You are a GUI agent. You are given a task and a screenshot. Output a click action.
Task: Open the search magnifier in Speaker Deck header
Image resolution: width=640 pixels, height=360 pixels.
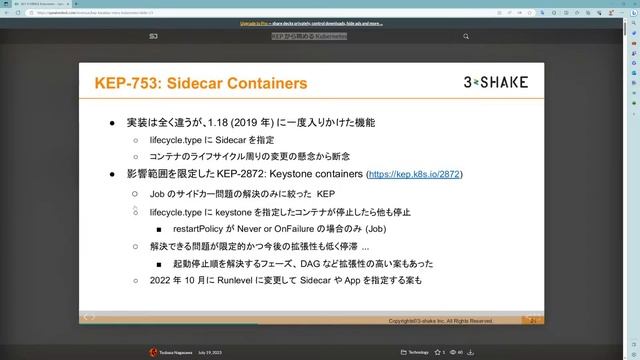466,36
